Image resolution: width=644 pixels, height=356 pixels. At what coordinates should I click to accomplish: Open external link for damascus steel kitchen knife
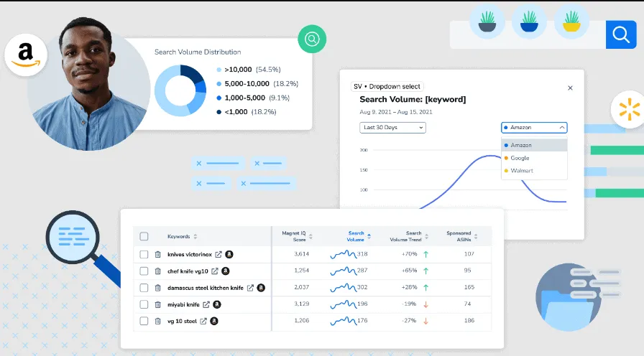coord(250,288)
